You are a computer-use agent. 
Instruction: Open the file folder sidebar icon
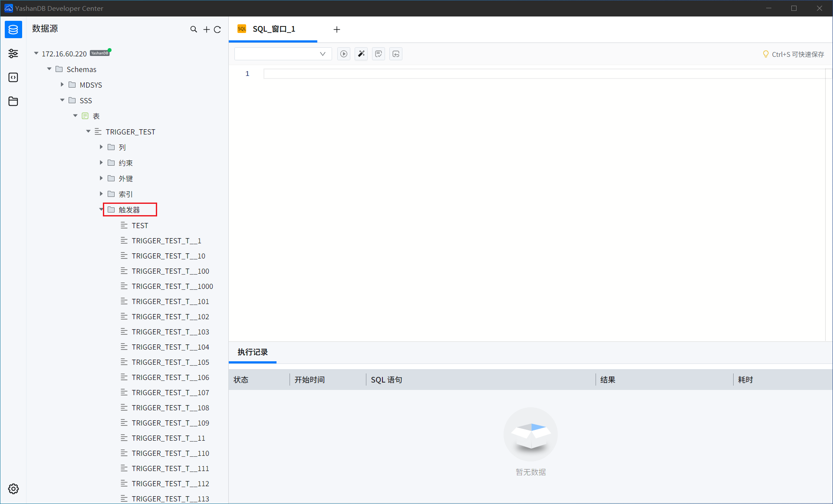[x=13, y=101]
